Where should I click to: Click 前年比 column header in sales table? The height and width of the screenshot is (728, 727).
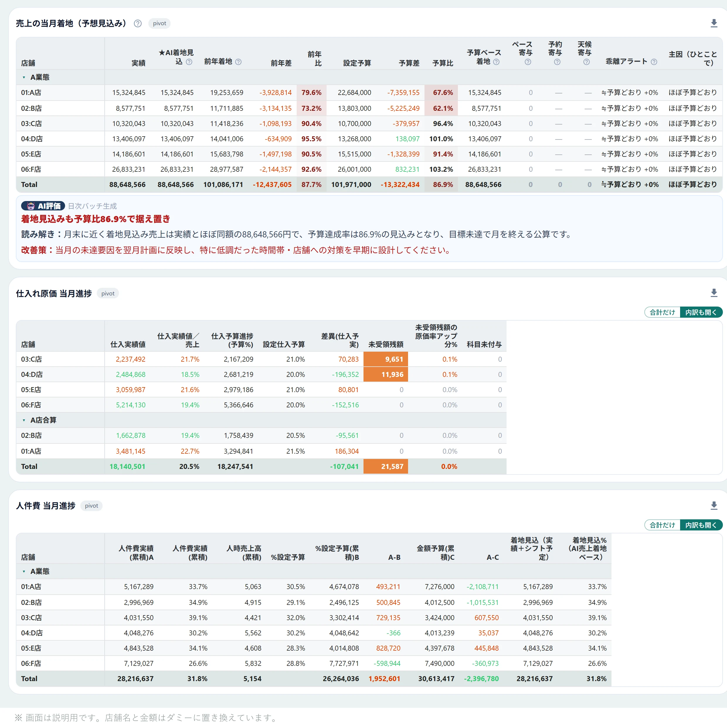coord(314,58)
